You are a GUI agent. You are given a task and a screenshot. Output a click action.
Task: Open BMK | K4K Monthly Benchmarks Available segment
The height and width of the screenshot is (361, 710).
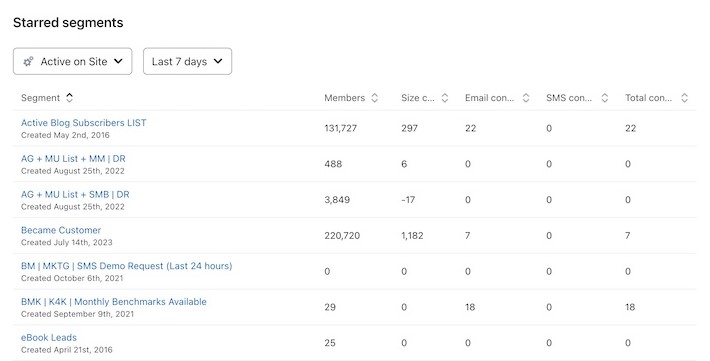pyautogui.click(x=114, y=302)
